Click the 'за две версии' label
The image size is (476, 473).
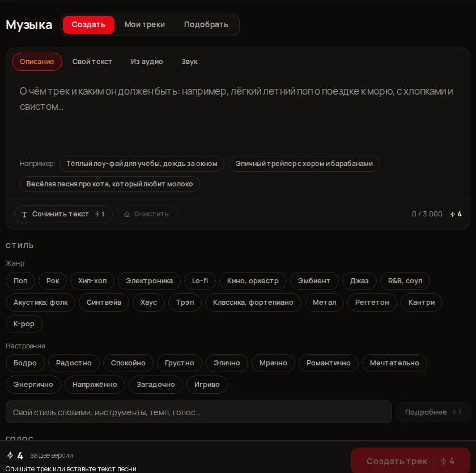click(x=52, y=455)
